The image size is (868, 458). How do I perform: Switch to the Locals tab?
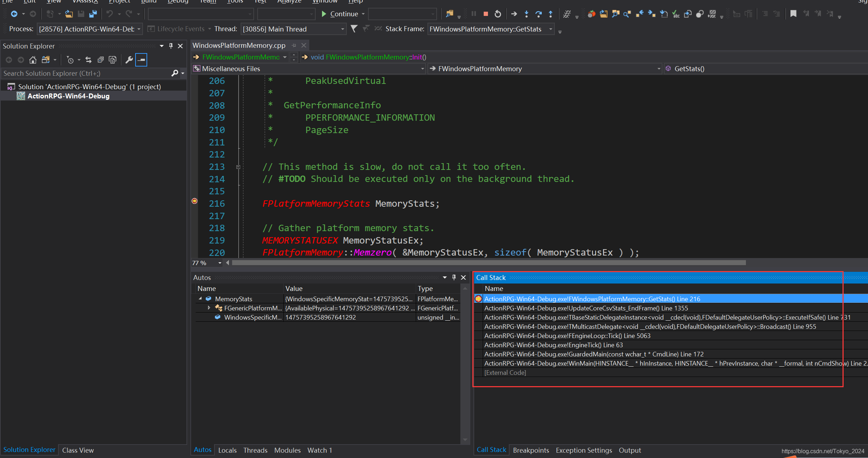(227, 450)
